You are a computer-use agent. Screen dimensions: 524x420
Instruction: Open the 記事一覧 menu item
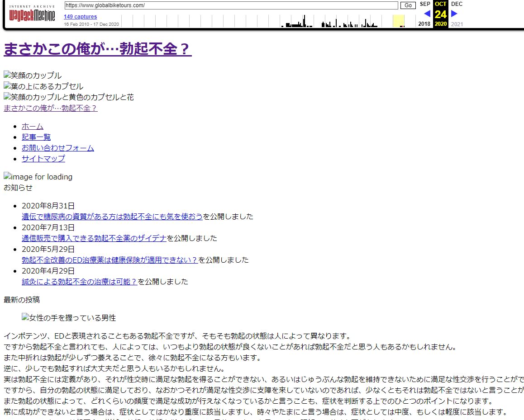(x=36, y=137)
